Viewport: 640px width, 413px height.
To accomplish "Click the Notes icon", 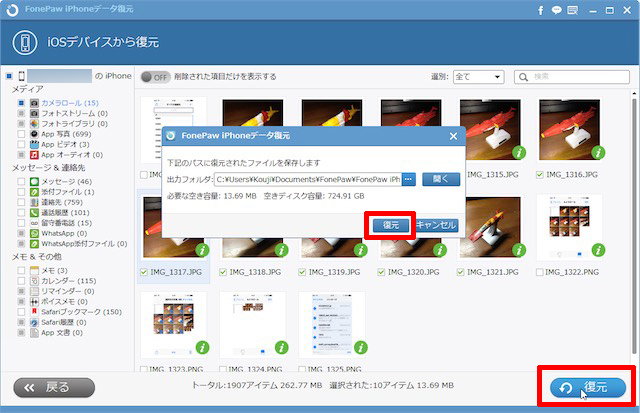I will 34,270.
